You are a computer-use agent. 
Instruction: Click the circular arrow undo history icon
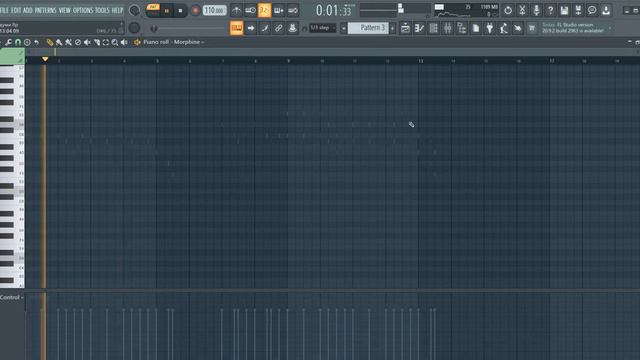coord(508,10)
